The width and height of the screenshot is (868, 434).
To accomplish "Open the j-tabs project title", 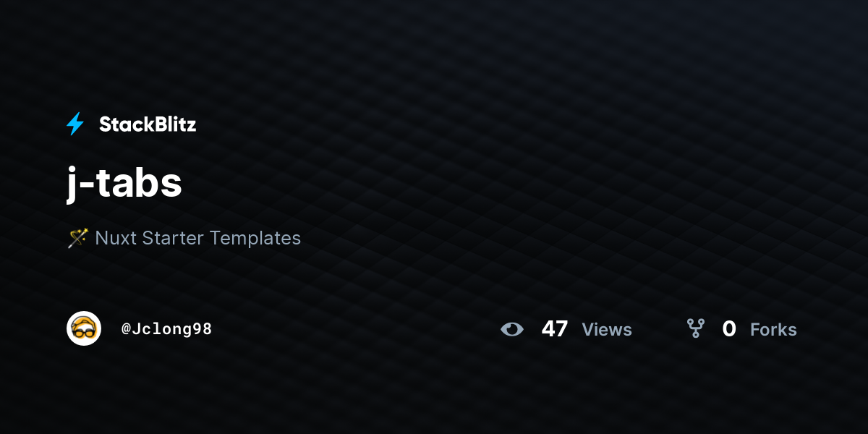I will click(124, 182).
